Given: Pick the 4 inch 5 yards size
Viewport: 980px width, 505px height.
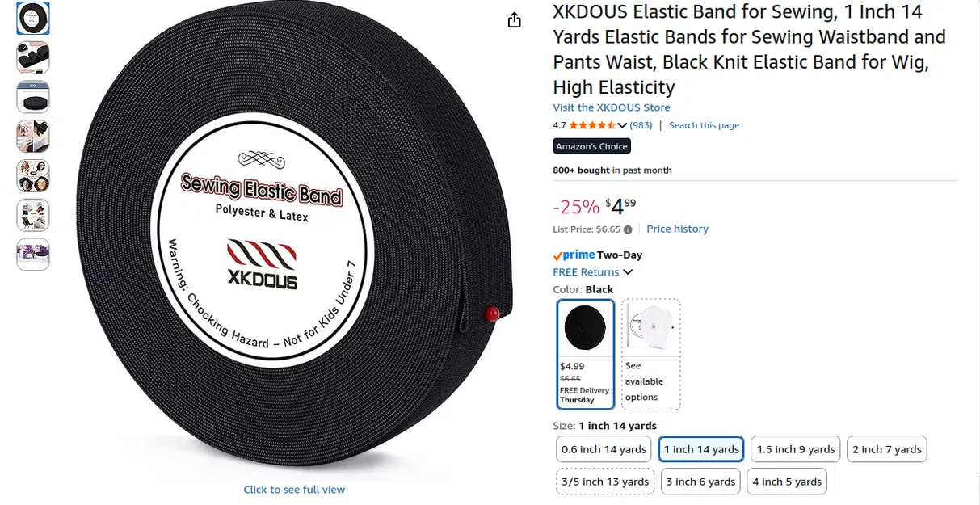Looking at the screenshot, I should (787, 482).
